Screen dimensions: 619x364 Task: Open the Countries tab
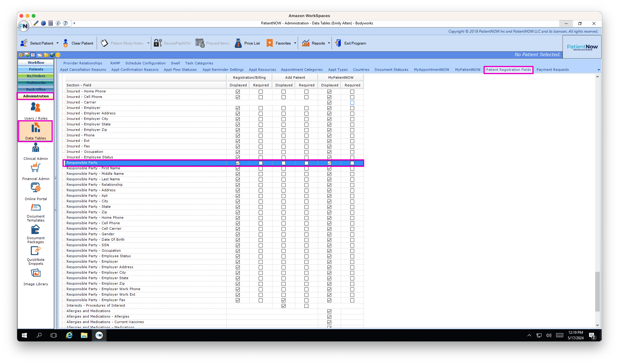coord(361,70)
